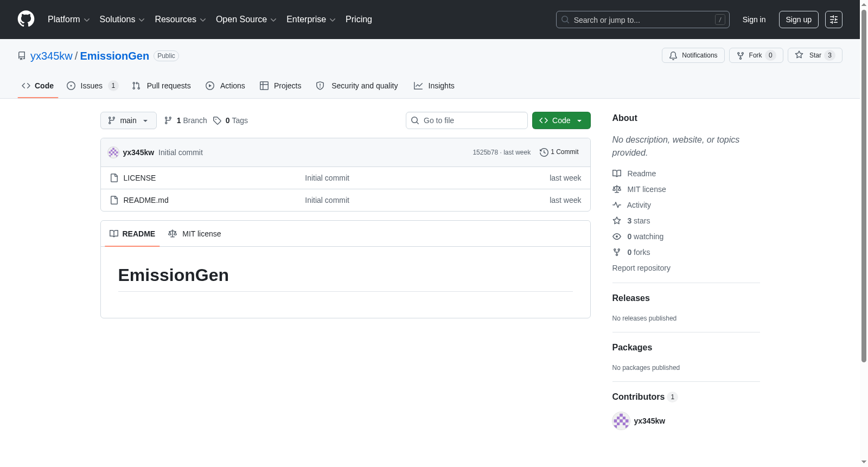Click the yx345kw contributor avatar
Screen dimensions: 868x467
[621, 421]
